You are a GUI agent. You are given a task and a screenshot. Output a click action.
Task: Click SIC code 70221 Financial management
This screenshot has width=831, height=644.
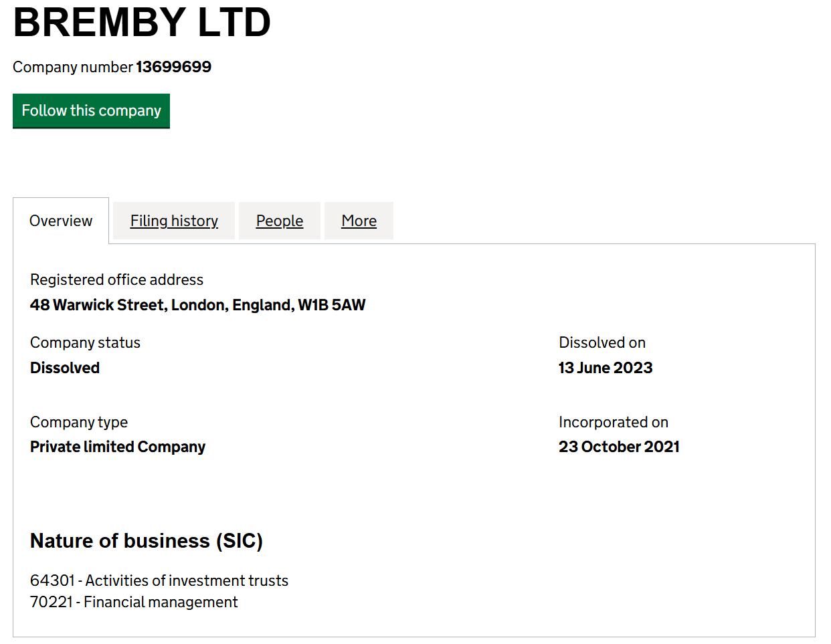pyautogui.click(x=134, y=602)
